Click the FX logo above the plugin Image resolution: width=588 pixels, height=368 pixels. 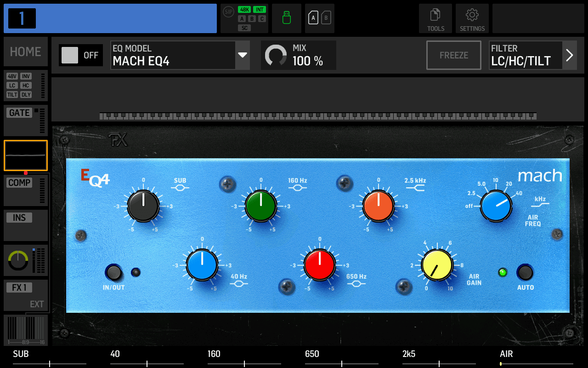click(x=118, y=140)
